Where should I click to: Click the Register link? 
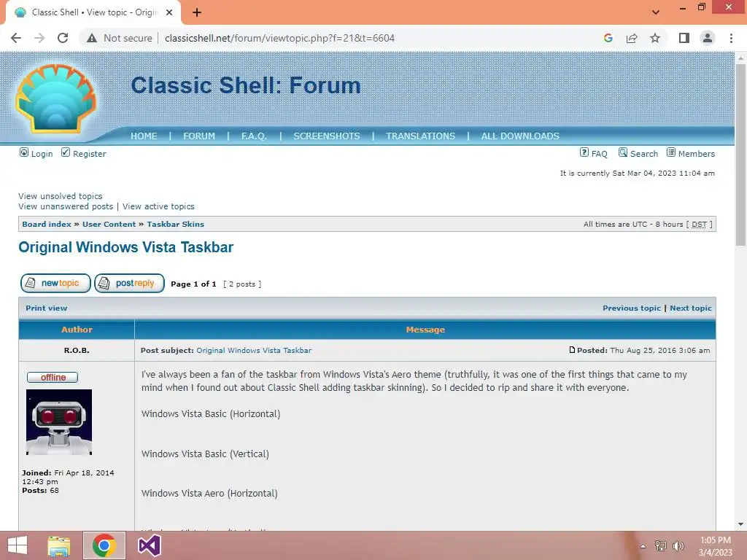89,154
